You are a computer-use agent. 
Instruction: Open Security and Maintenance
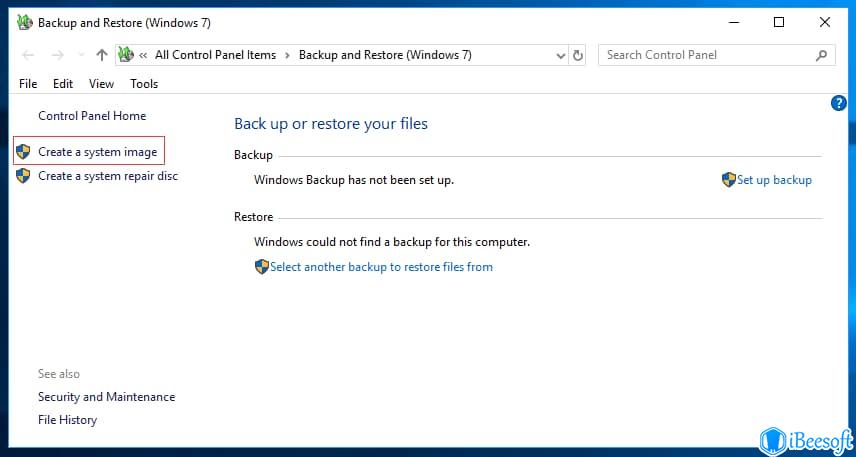click(106, 397)
